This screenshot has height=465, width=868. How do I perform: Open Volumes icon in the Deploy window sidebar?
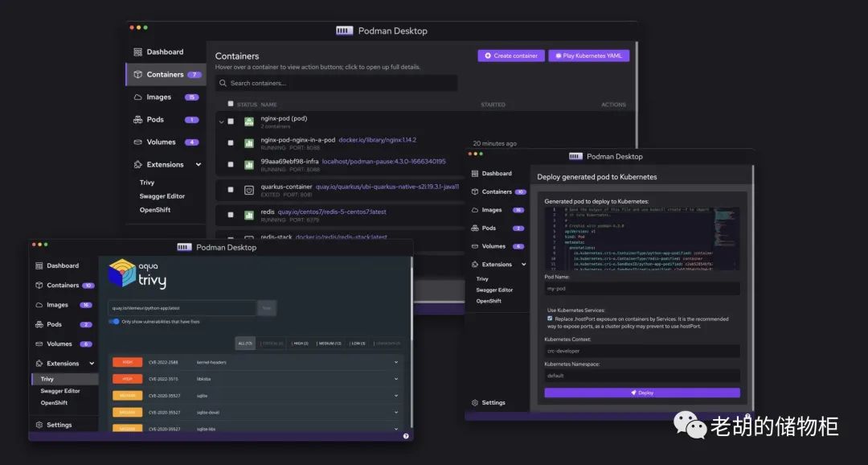pyautogui.click(x=475, y=246)
